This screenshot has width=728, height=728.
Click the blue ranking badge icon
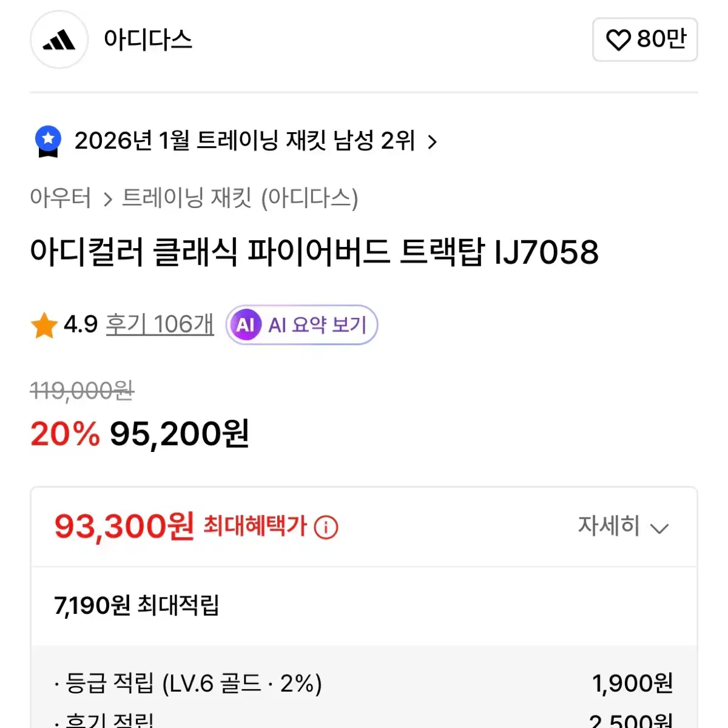tap(48, 141)
